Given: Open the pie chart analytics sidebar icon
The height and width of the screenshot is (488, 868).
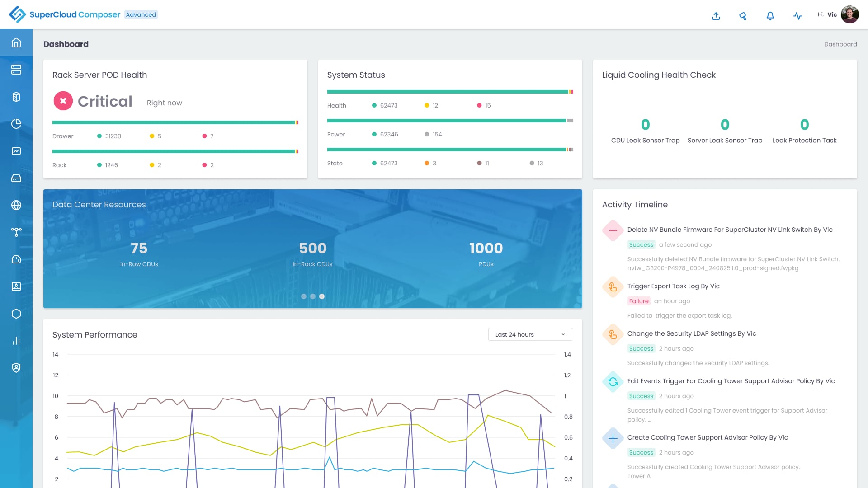Looking at the screenshot, I should 16,124.
